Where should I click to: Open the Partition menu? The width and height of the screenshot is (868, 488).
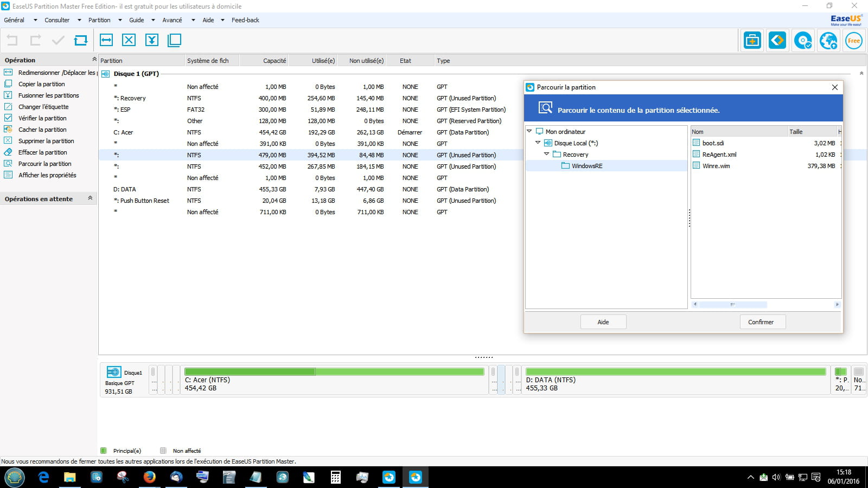(x=99, y=20)
